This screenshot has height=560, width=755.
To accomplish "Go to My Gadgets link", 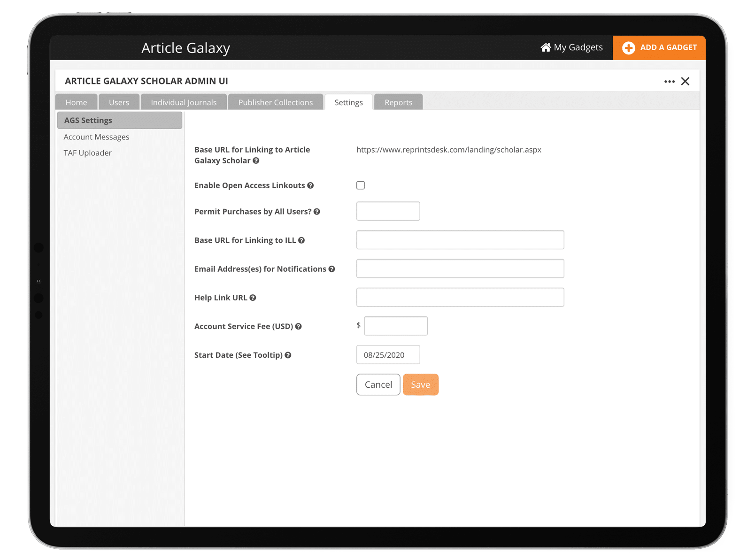I will pyautogui.click(x=572, y=47).
